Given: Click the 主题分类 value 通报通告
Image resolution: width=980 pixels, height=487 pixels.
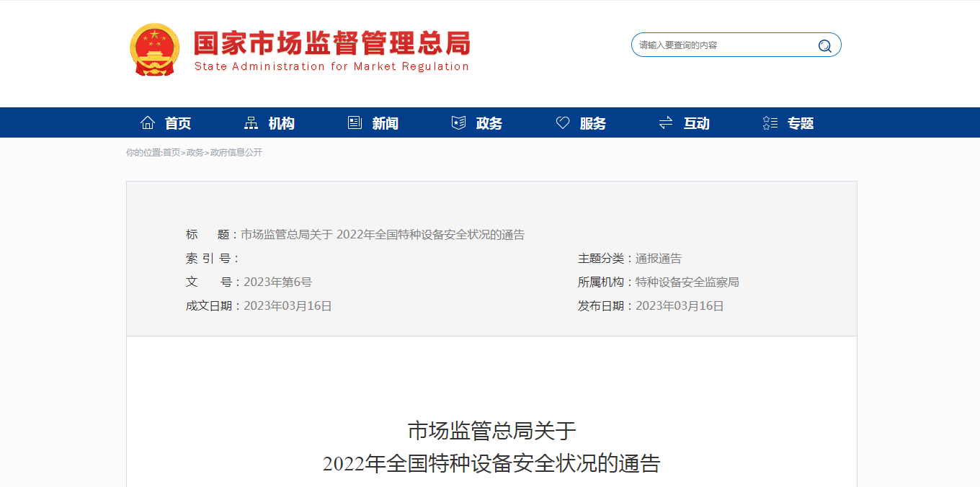Looking at the screenshot, I should click(x=659, y=259).
